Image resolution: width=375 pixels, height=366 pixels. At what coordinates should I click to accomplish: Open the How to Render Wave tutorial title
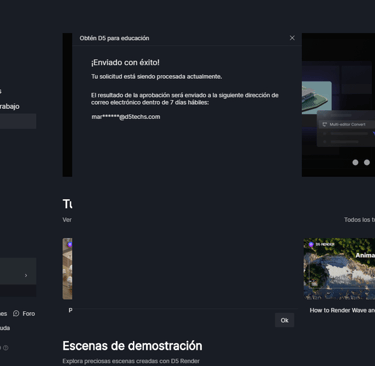(342, 310)
